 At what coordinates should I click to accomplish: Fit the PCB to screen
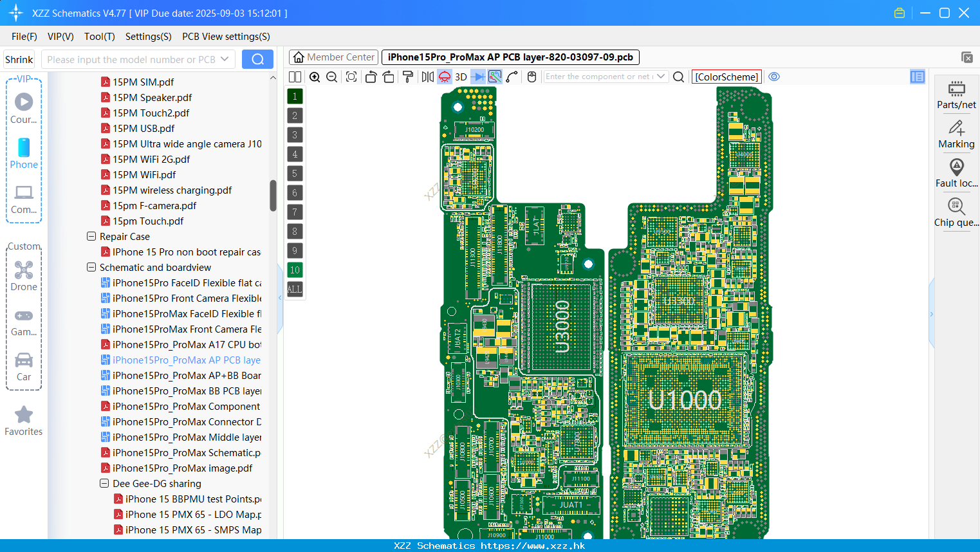[351, 77]
